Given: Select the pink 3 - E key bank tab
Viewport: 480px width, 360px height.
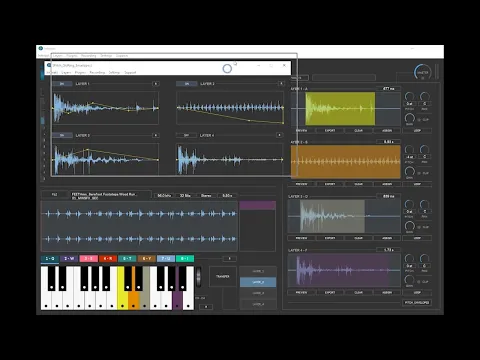Looking at the screenshot, I should point(88,259).
